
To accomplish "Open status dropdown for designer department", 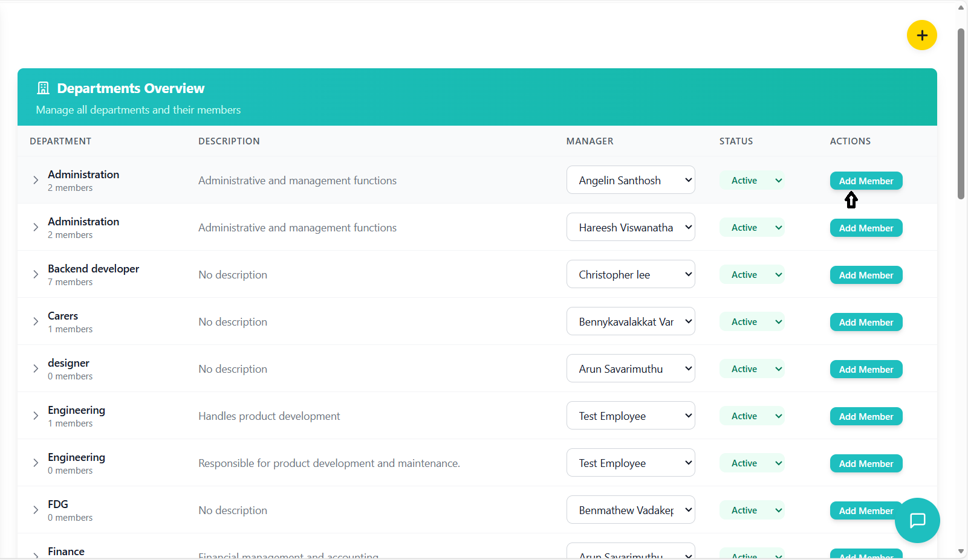I will (x=752, y=369).
